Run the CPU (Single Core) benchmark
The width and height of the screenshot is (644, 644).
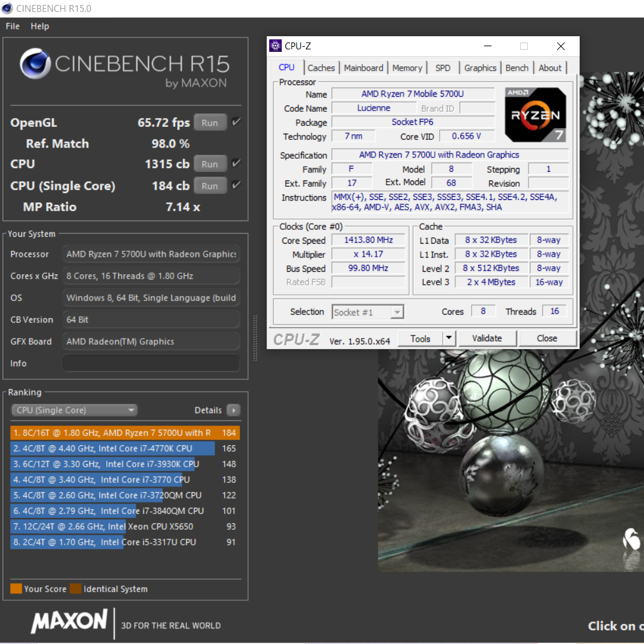click(x=210, y=186)
